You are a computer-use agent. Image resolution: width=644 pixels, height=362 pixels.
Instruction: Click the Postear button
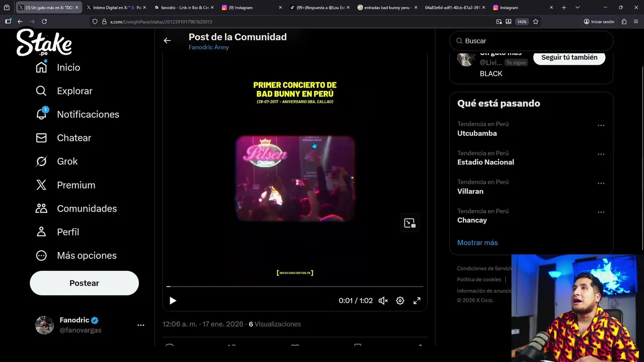[84, 283]
